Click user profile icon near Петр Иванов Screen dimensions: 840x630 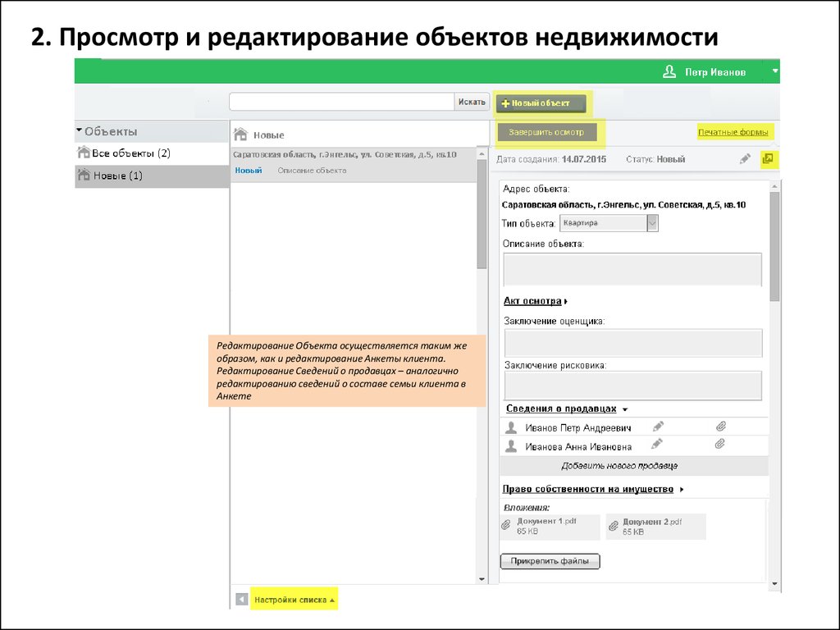coord(669,72)
